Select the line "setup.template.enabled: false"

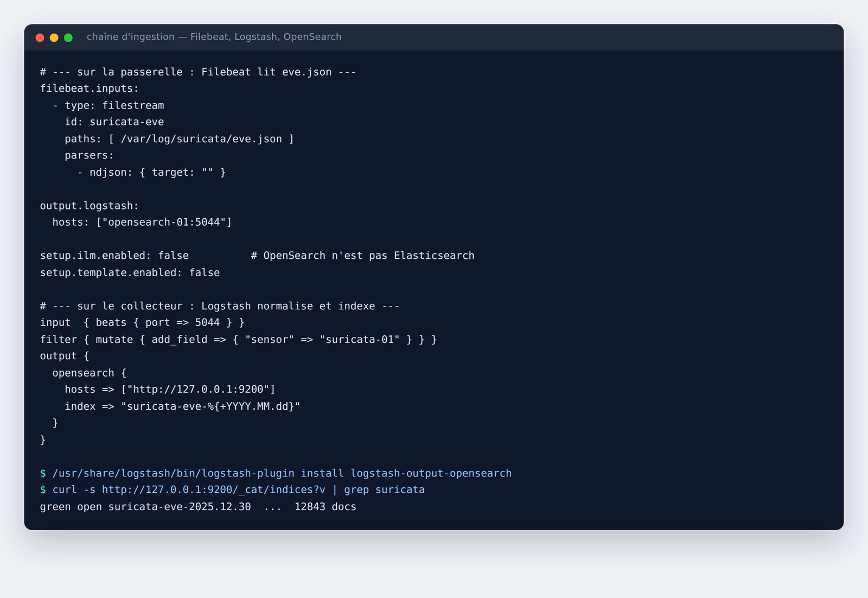pos(130,272)
